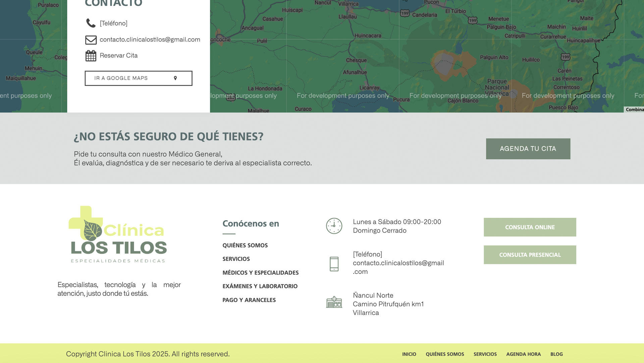Go to Médicos y Especialidades link
Image resolution: width=644 pixels, height=363 pixels.
pos(260,273)
